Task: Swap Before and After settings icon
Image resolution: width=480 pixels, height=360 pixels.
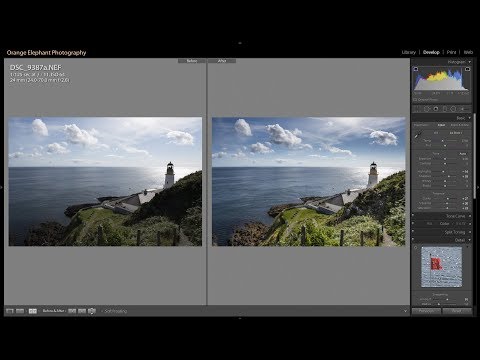Action: click(92, 311)
